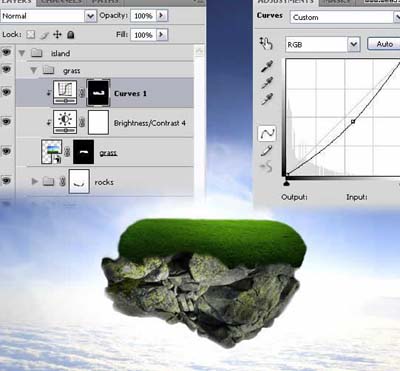400x371 pixels.
Task: Select the edit points curve tool
Action: pos(267,133)
